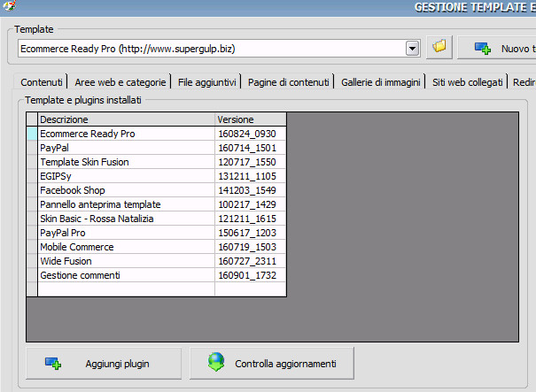Expand the Template dropdown arrow

tap(413, 49)
